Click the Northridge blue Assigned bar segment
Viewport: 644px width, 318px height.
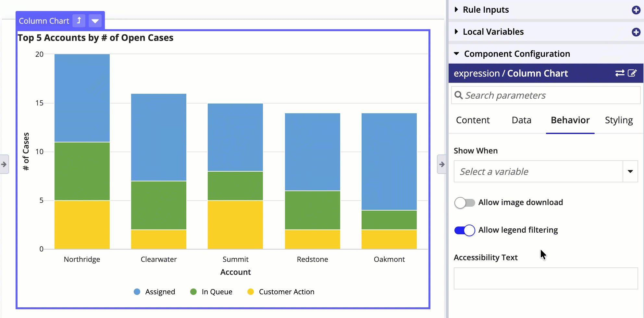tap(82, 98)
